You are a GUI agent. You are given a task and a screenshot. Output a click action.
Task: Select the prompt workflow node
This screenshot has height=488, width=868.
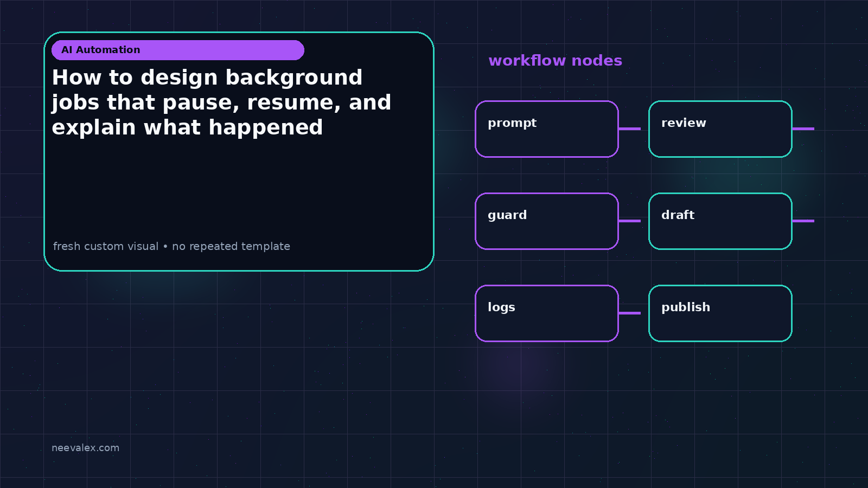[x=547, y=129]
